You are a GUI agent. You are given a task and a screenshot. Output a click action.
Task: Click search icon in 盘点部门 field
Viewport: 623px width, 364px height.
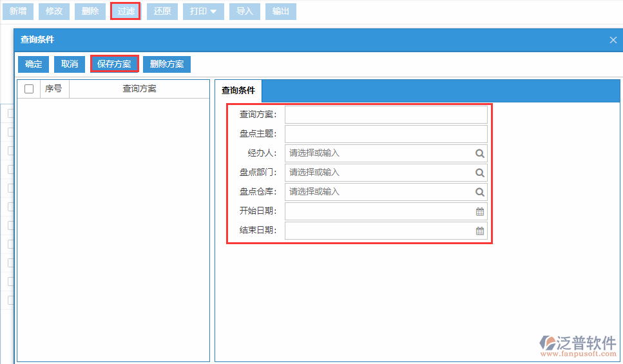(479, 173)
